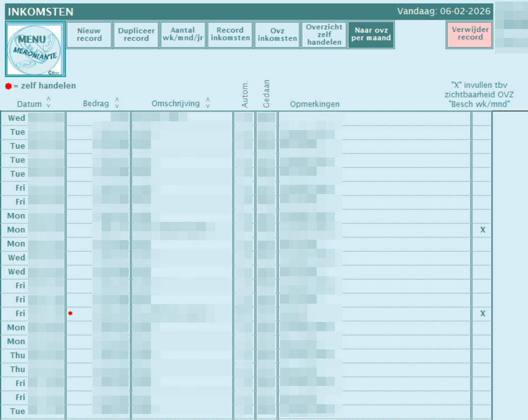Open Overzicht zelf handelen

324,35
